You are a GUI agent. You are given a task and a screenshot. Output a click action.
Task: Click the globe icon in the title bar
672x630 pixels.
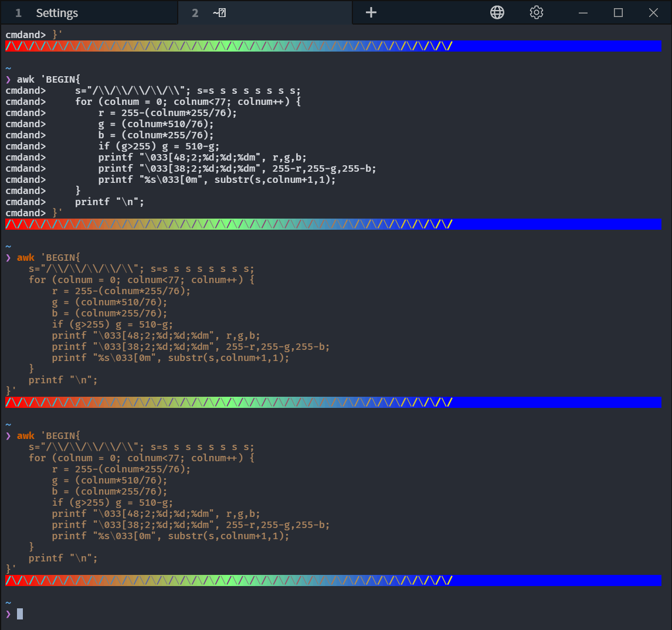497,12
